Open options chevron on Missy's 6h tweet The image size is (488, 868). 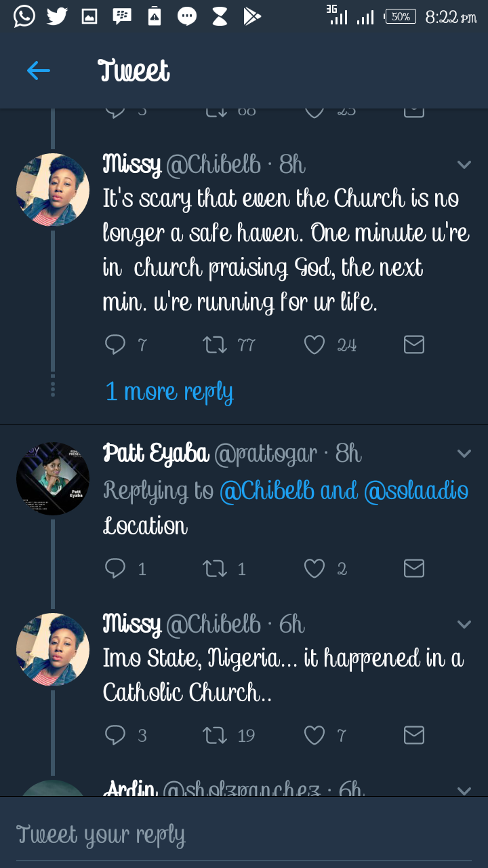click(464, 625)
